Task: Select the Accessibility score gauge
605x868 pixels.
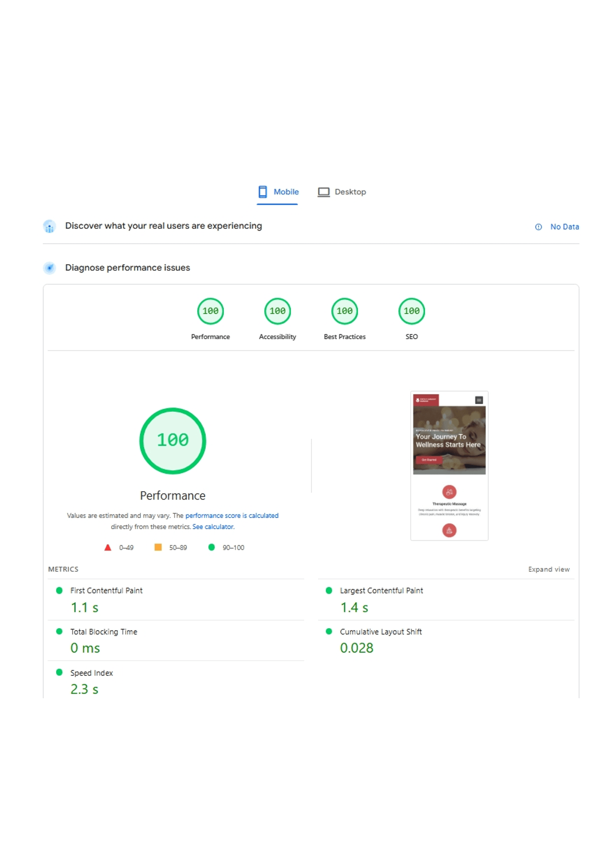Action: click(278, 312)
